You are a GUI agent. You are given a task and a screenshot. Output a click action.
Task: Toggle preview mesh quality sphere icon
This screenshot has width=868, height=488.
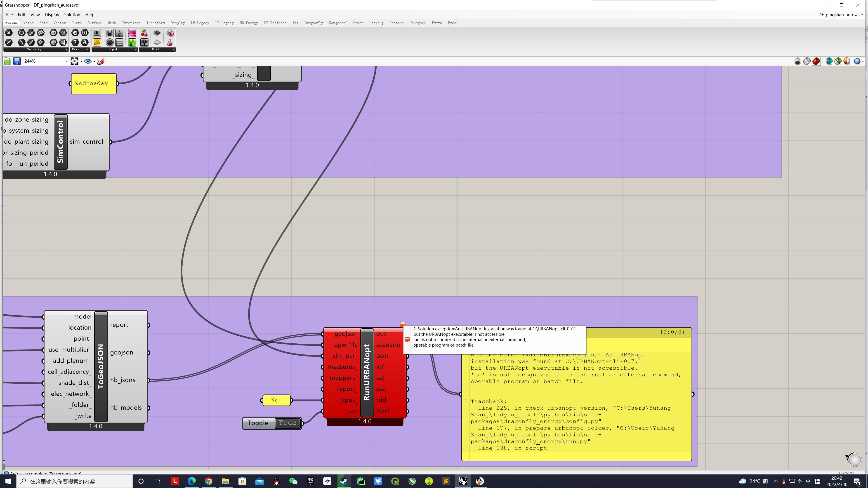(847, 61)
